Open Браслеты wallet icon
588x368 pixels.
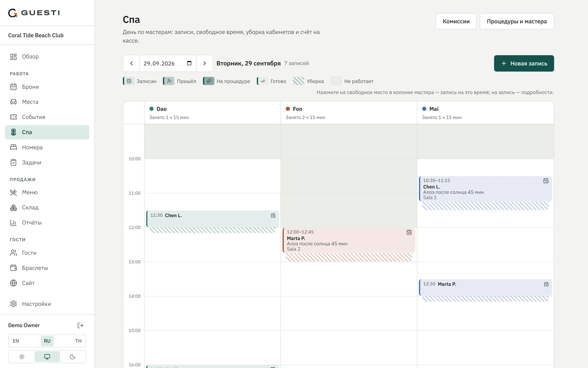pos(13,268)
